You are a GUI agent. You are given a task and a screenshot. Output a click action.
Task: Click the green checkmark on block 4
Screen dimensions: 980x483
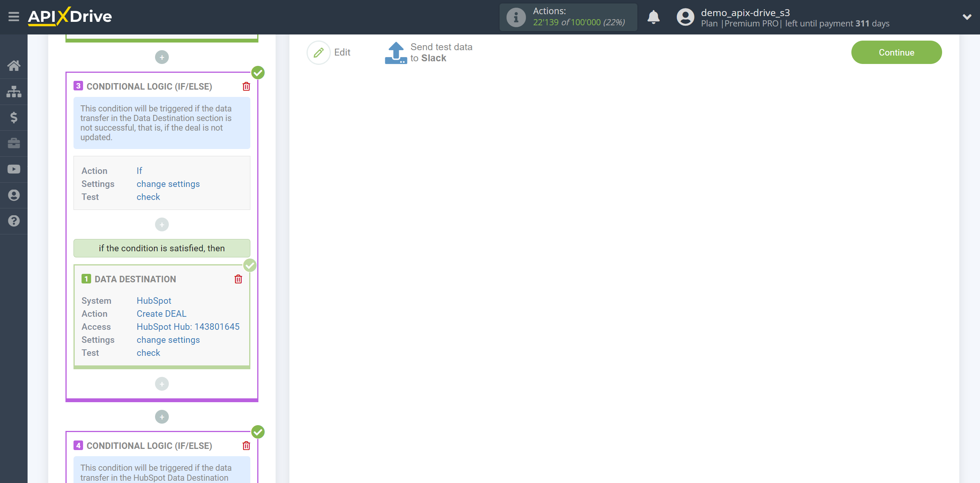(x=258, y=432)
